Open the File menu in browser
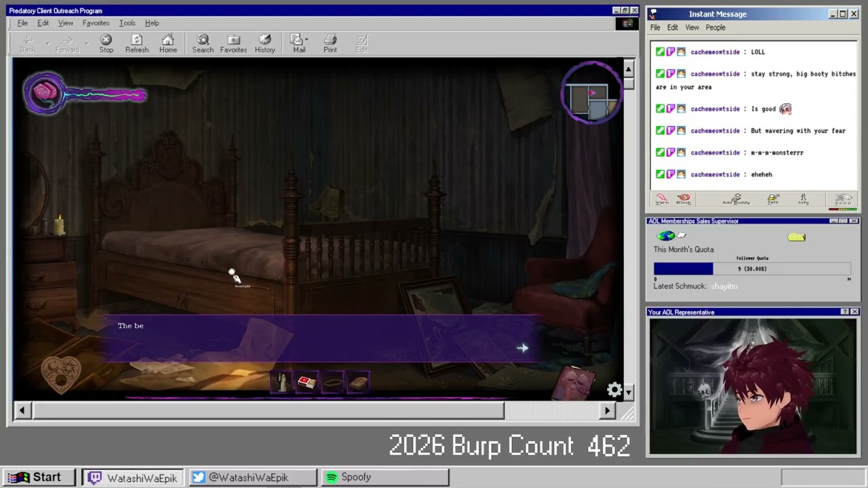The height and width of the screenshot is (488, 868). tap(22, 23)
